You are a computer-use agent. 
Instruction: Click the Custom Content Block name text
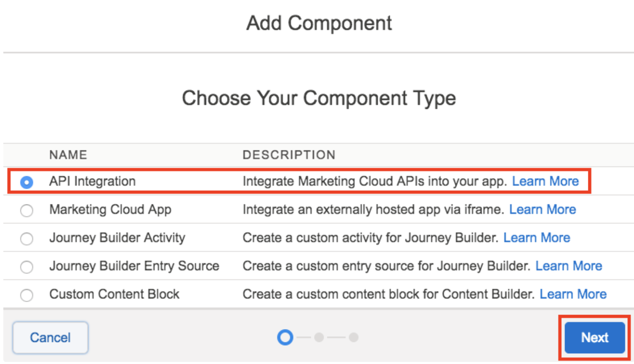click(114, 294)
